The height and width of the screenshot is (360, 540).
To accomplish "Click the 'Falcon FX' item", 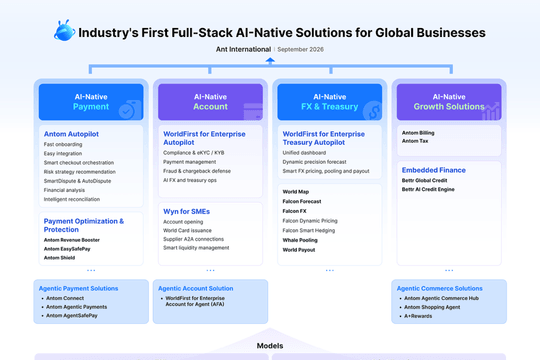I will coord(294,211).
